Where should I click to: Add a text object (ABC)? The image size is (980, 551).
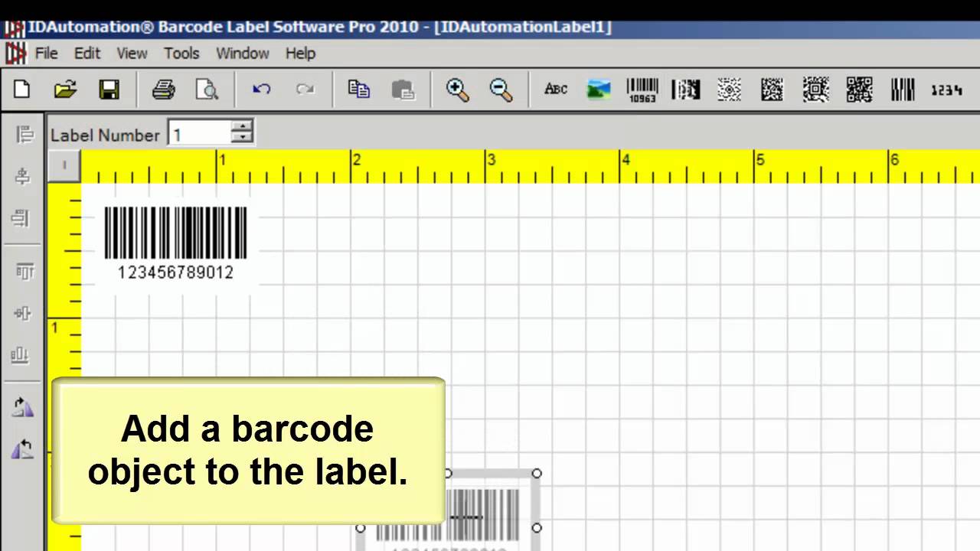point(555,90)
